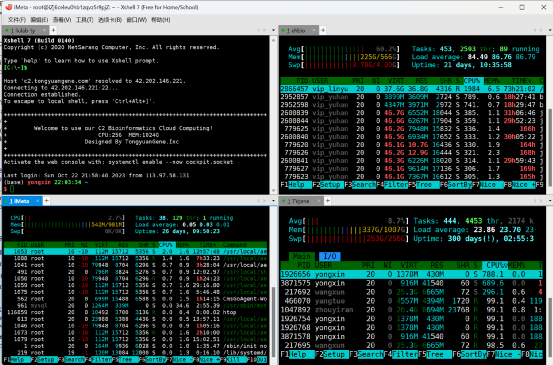Open the 编辑(E) menu

click(x=39, y=20)
